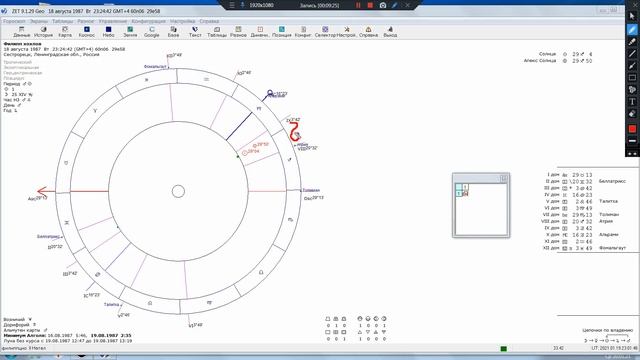This screenshot has width=640, height=360.
Task: Select the marker highlighter annotation tool
Action: point(632,42)
